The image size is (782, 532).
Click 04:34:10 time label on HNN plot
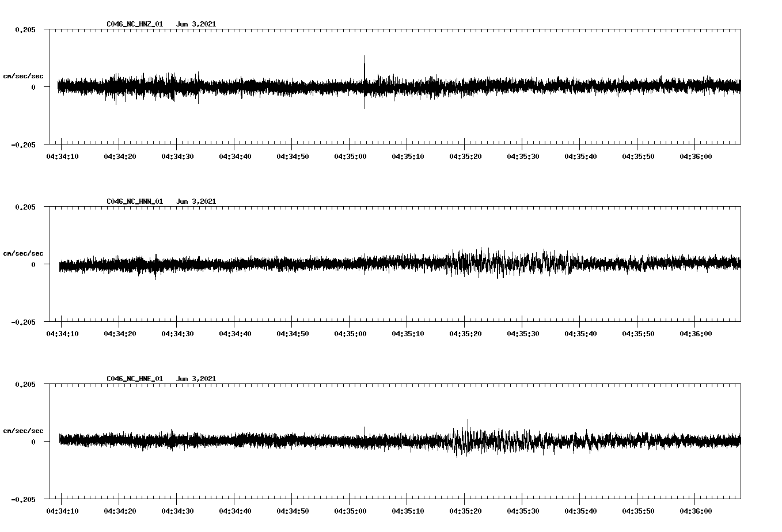pyautogui.click(x=61, y=334)
